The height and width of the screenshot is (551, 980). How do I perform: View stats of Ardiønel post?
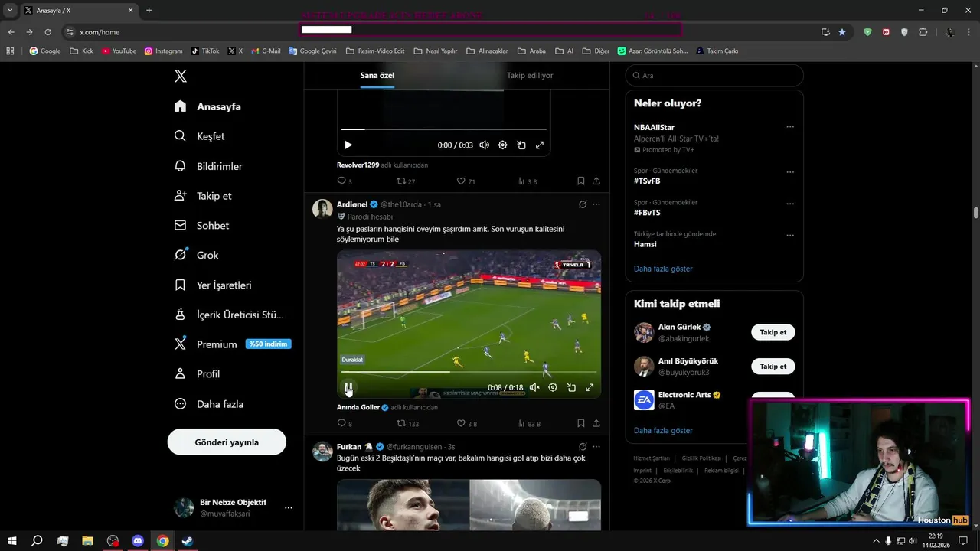coord(528,423)
